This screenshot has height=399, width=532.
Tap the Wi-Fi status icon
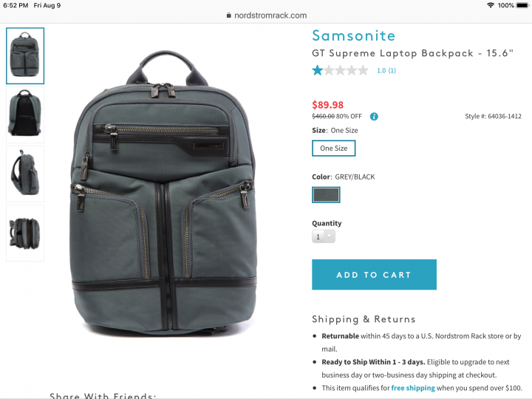coord(491,5)
